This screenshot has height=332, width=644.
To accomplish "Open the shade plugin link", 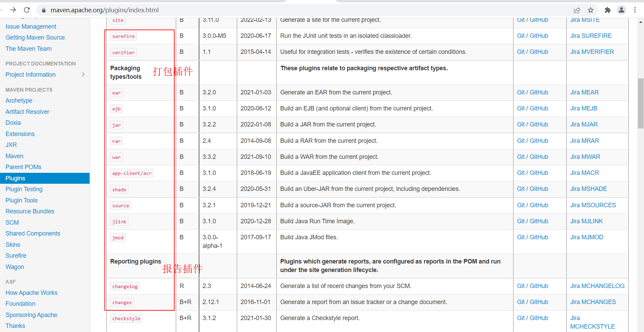I will (119, 190).
